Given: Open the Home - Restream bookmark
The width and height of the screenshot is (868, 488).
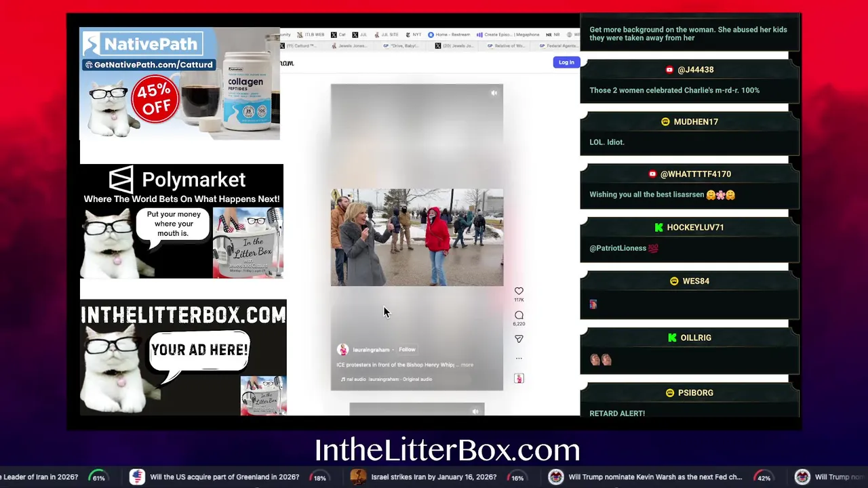Looking at the screenshot, I should [x=450, y=35].
